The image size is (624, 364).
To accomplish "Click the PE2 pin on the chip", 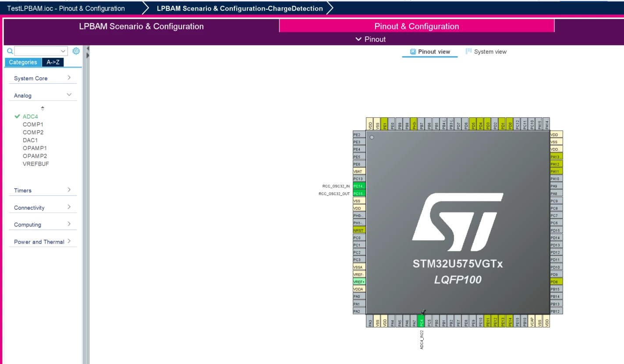I will 359,135.
